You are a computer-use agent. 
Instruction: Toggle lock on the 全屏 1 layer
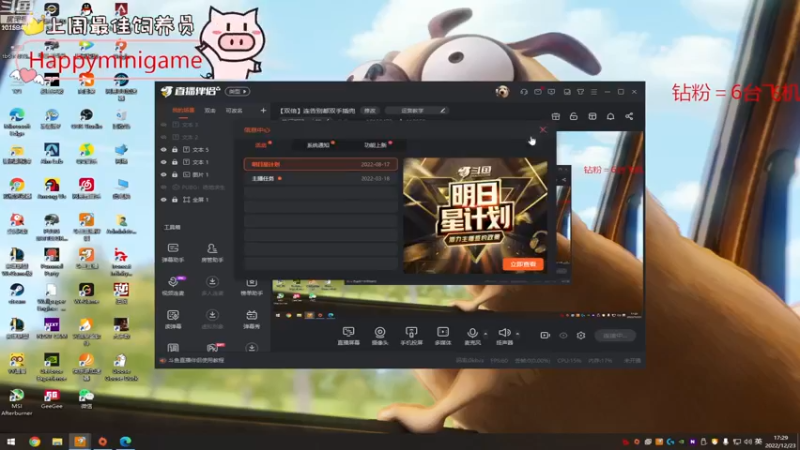(174, 199)
